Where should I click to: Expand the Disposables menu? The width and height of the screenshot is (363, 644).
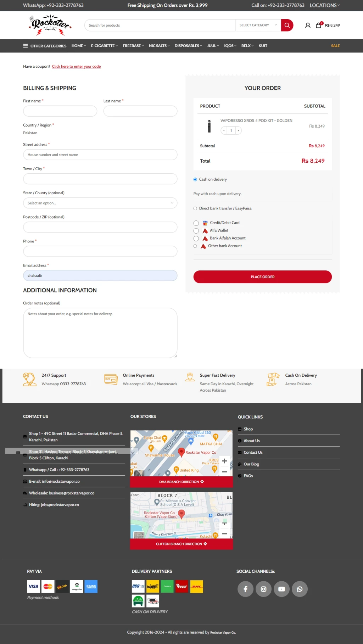coord(188,46)
